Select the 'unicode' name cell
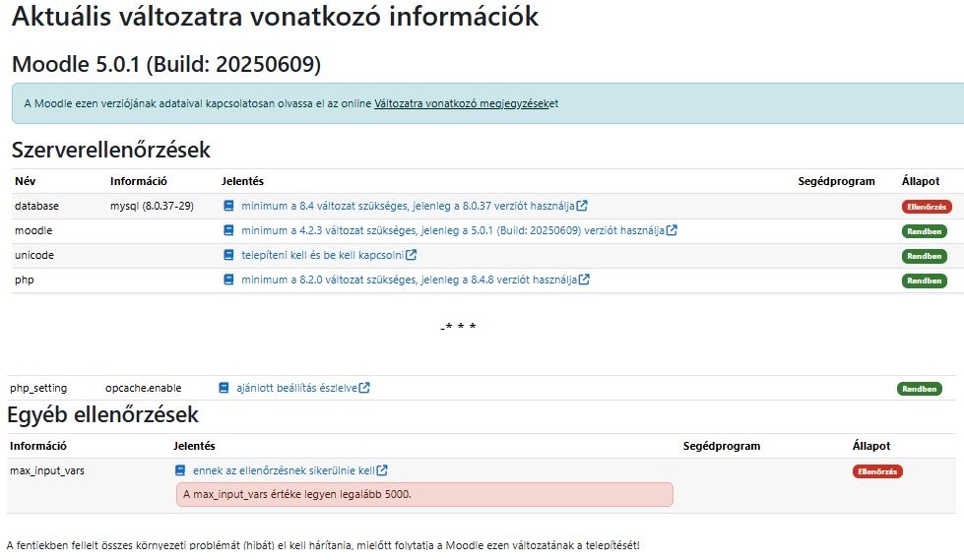 [34, 255]
